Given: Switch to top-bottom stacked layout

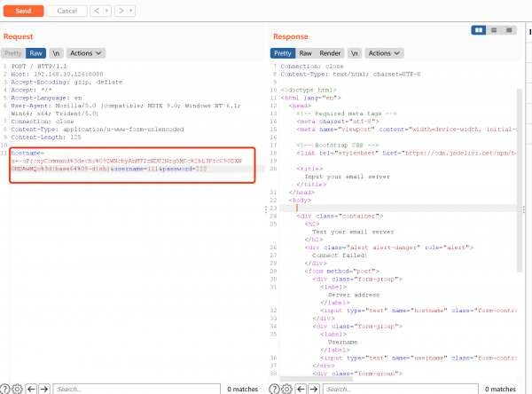Looking at the screenshot, I should tap(494, 29).
